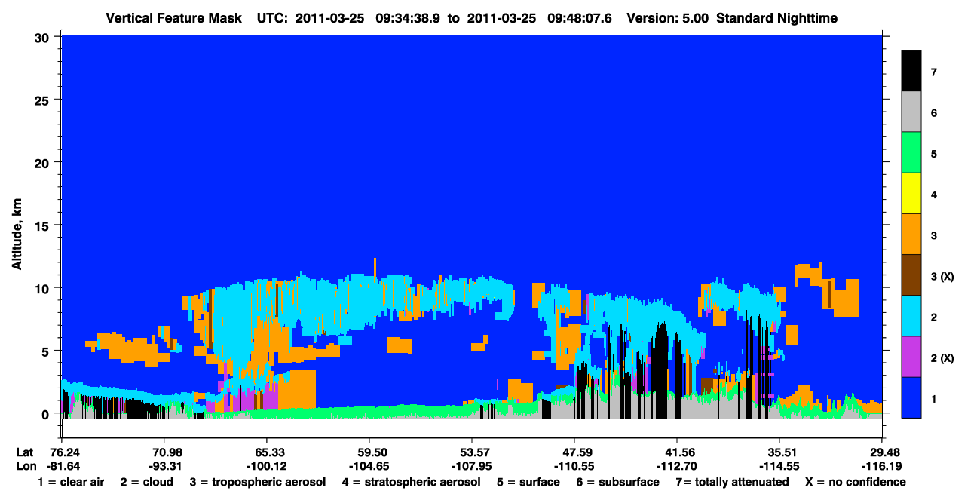
Task: Click the y-axis tick label 15
Action: (x=44, y=225)
